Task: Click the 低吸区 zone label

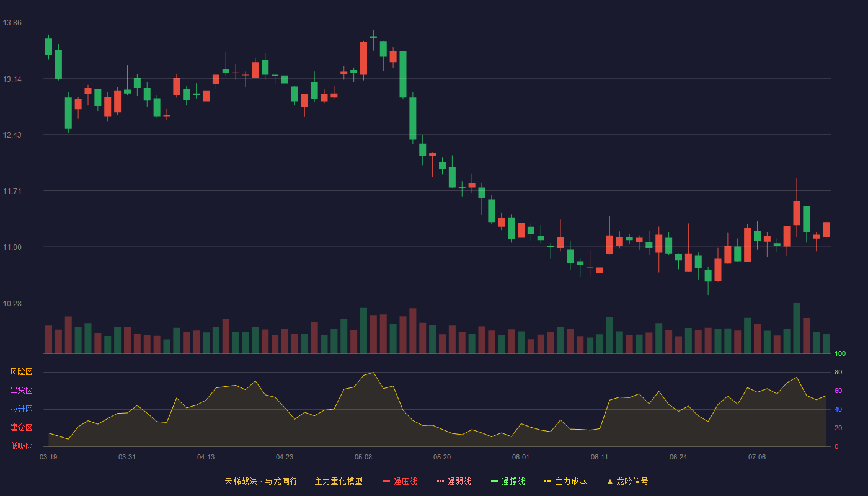Action: point(21,446)
